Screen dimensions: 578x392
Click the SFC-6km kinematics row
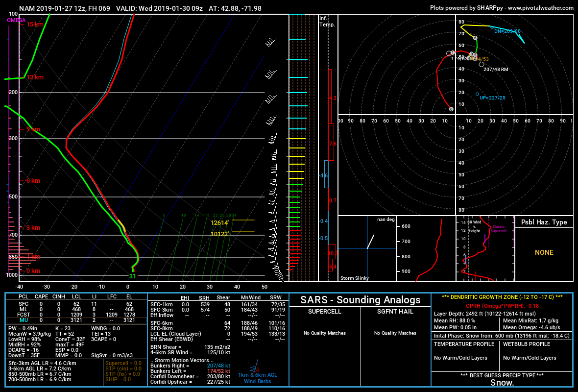[217, 323]
